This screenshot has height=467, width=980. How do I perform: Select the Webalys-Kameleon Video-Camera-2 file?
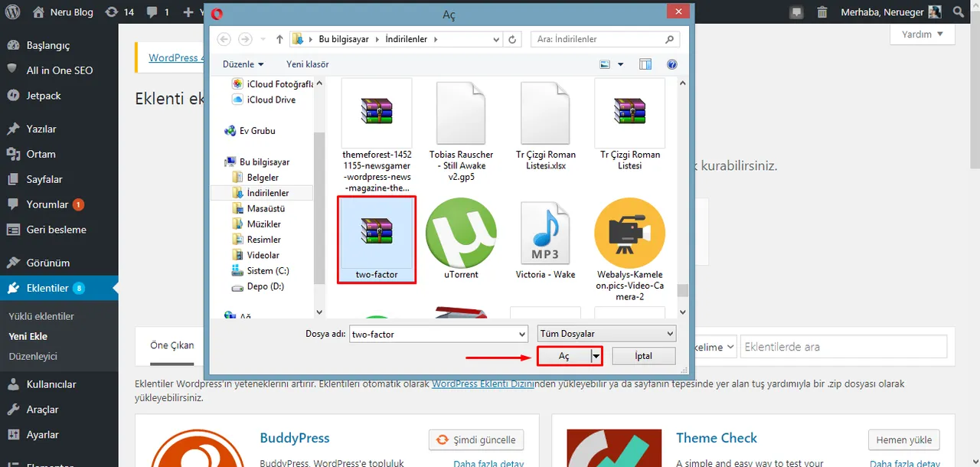(629, 249)
